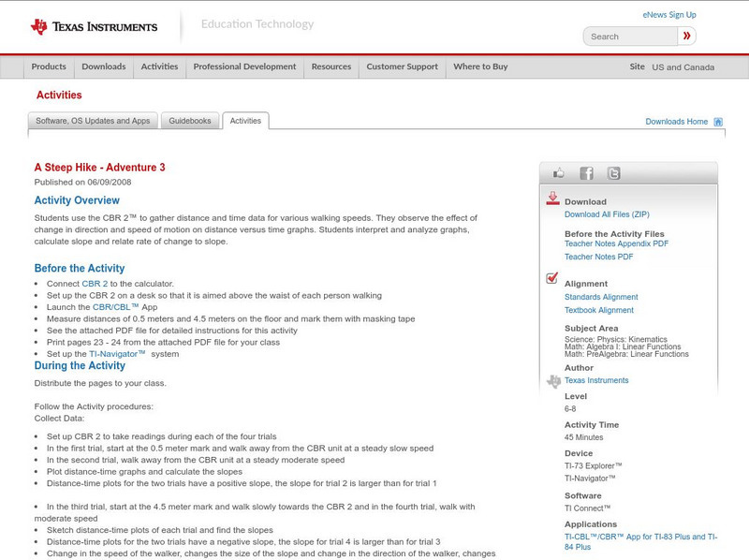The height and width of the screenshot is (560, 749).
Task: Click the A Steep Hike - Adventure 3 title
Action: (x=99, y=168)
